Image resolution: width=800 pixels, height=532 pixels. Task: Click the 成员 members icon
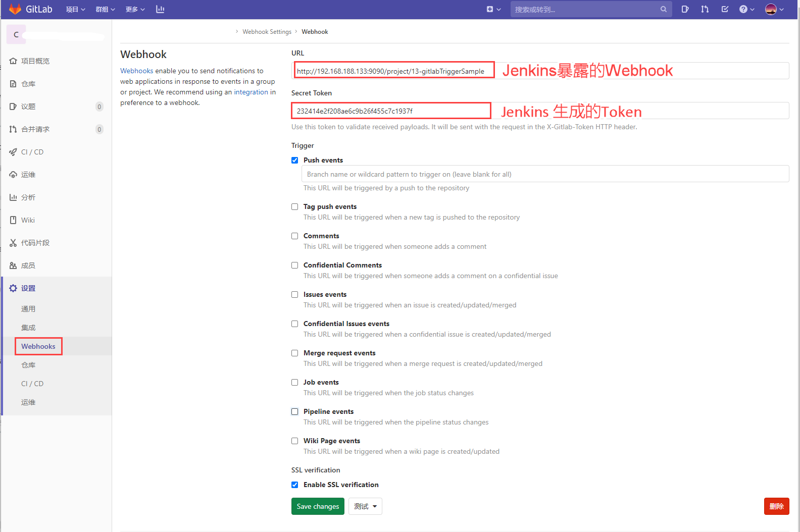point(13,265)
